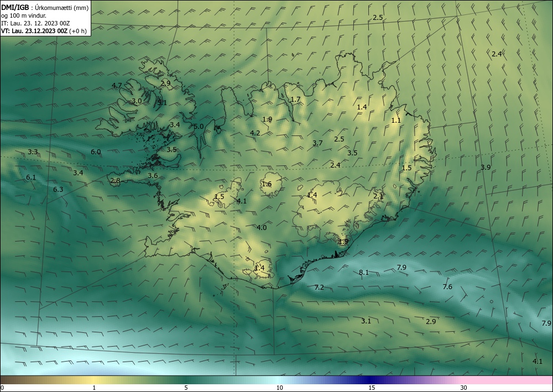Click the 3.1 value over the southern sea
This screenshot has height=392, width=553.
coord(366,321)
